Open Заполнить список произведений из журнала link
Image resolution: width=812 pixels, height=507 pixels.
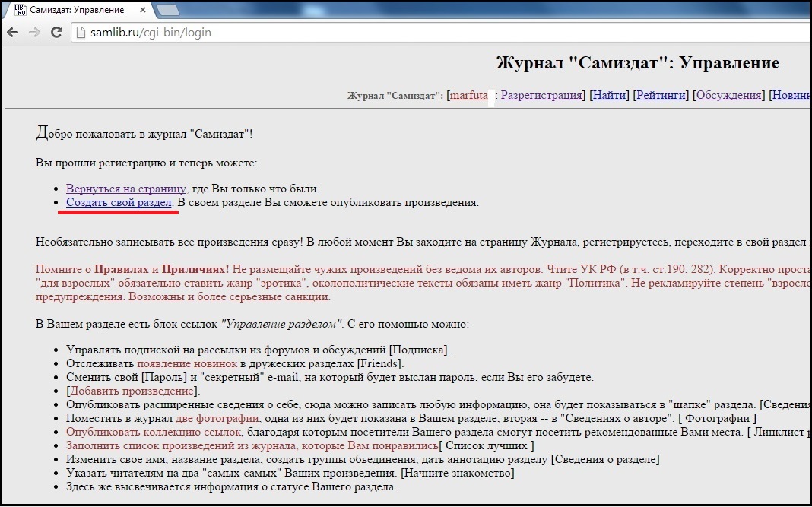[252, 445]
